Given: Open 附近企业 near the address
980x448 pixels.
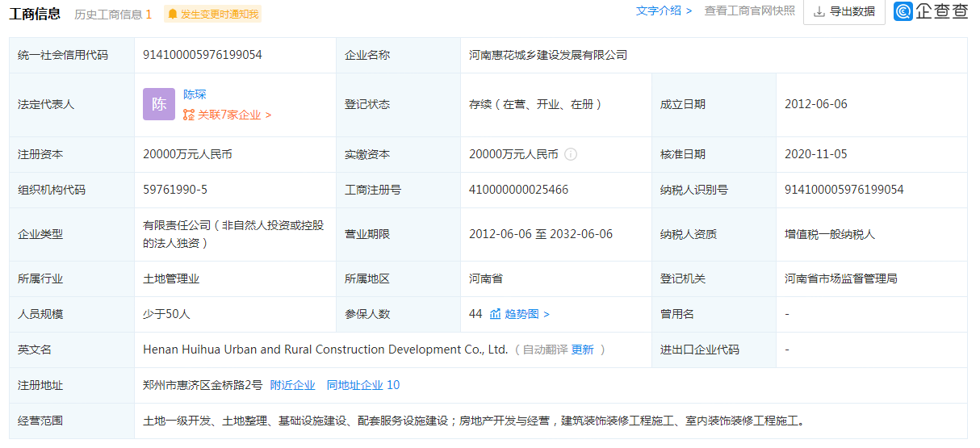Looking at the screenshot, I should 292,385.
